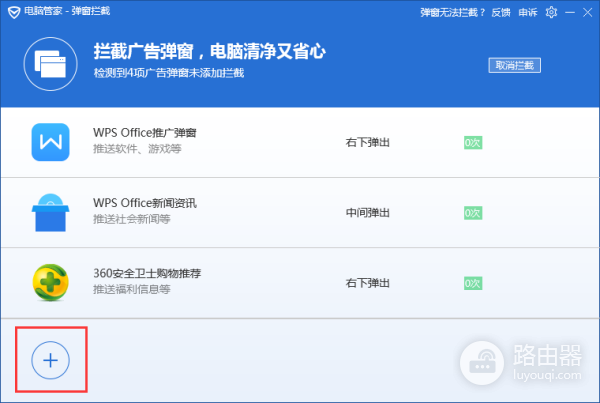This screenshot has height=403, width=600.
Task: Click the WPS Office blue W icon
Action: point(51,142)
